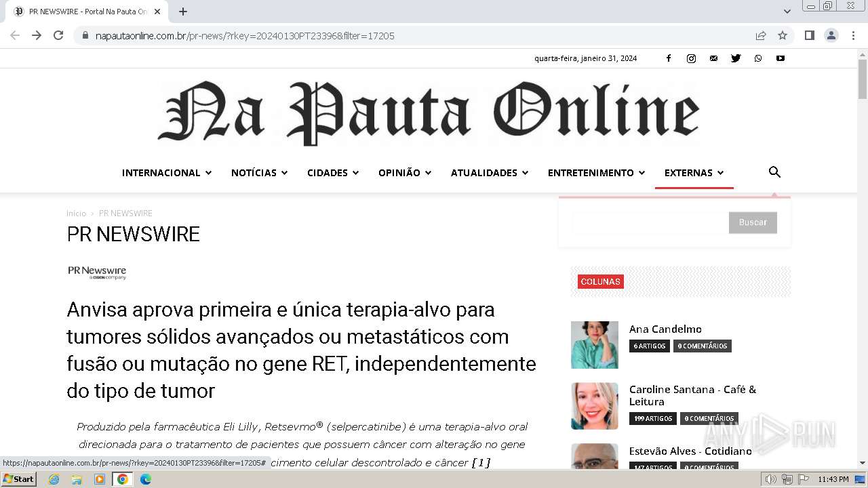This screenshot has height=488, width=868.
Task: Click the PR NEWSWIRE breadcrumb
Action: click(125, 213)
